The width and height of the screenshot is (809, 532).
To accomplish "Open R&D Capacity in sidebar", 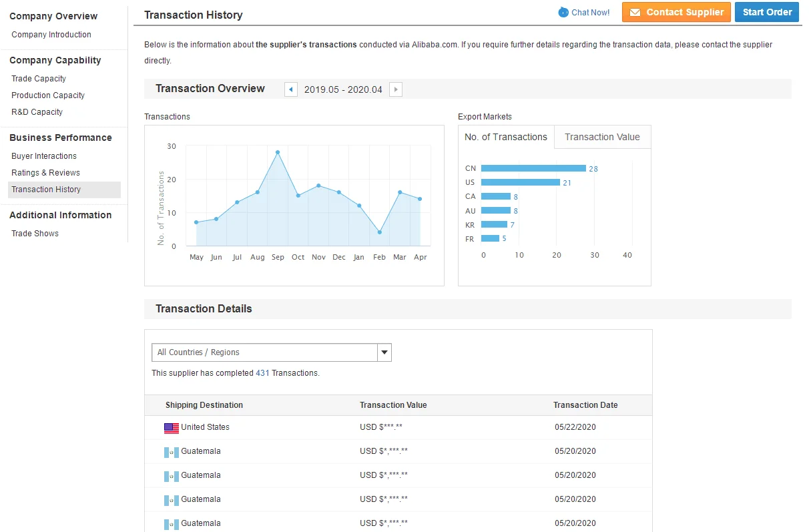I will pyautogui.click(x=37, y=112).
